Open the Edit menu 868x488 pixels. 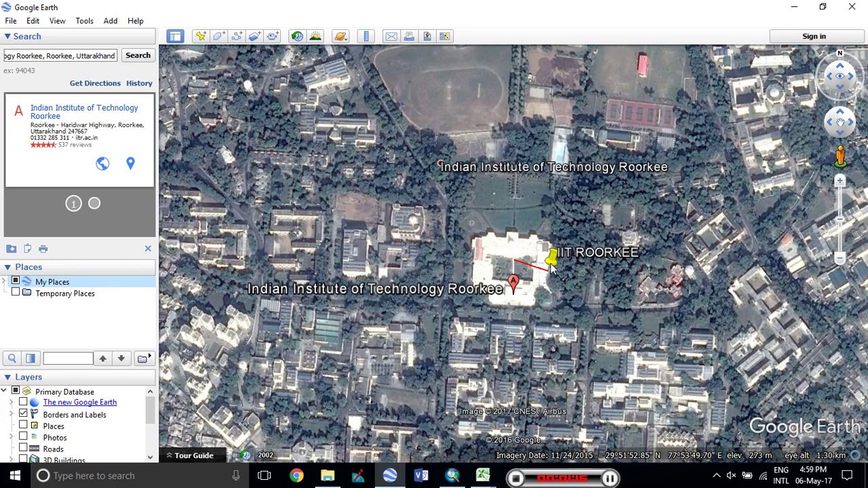[33, 20]
